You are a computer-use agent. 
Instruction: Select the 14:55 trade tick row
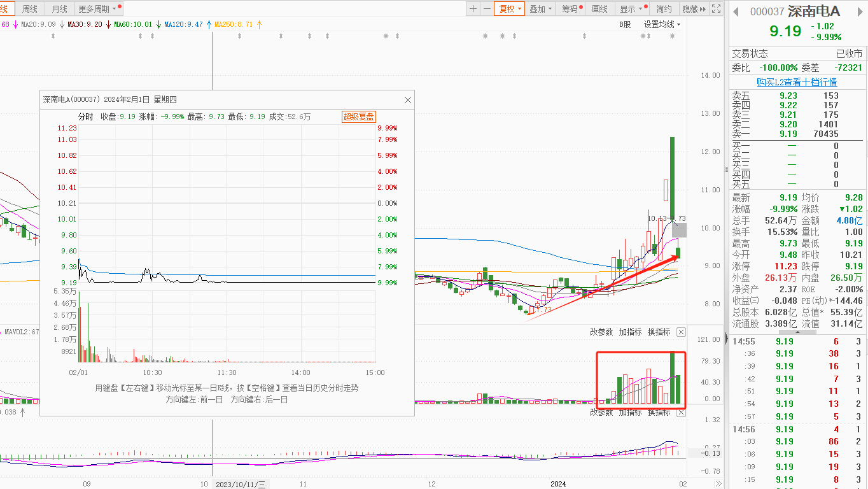797,342
